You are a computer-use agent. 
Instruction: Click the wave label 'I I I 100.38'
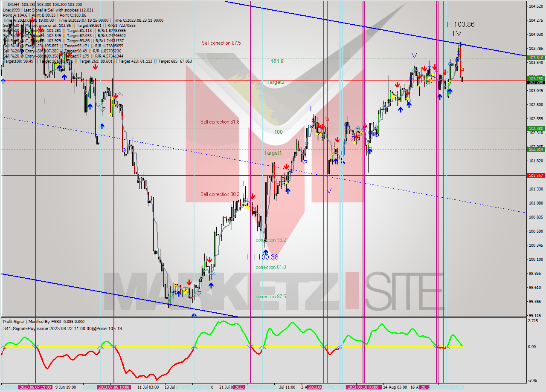[262, 257]
